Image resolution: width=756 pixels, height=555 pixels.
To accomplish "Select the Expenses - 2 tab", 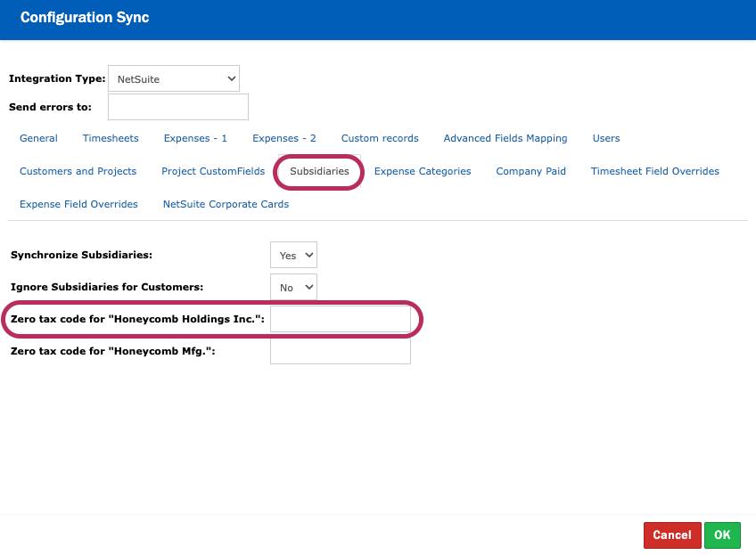I will click(x=284, y=138).
